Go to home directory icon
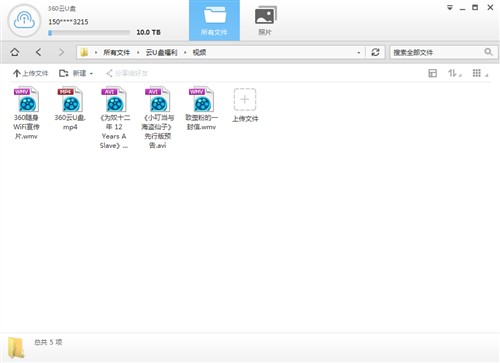 click(15, 52)
